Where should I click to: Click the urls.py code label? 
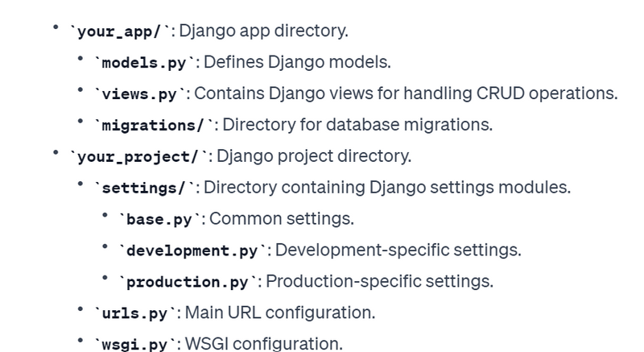coord(134,313)
